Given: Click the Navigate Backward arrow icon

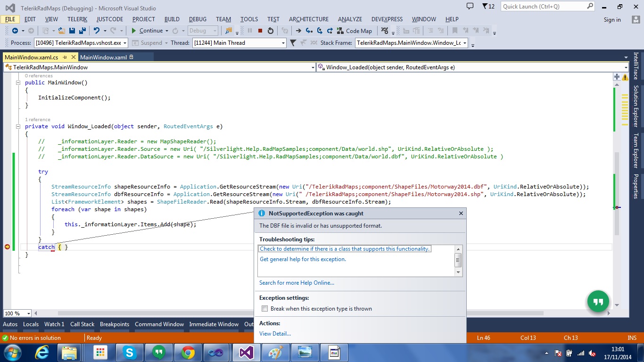Looking at the screenshot, I should point(15,31).
